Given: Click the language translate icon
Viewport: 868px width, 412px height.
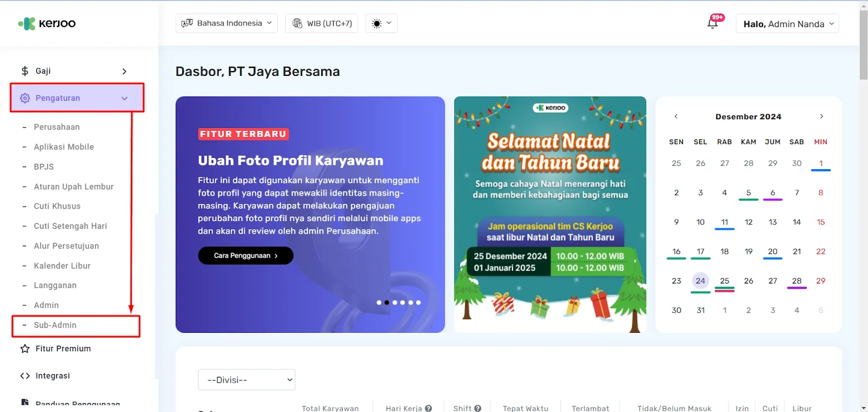Looking at the screenshot, I should 187,23.
